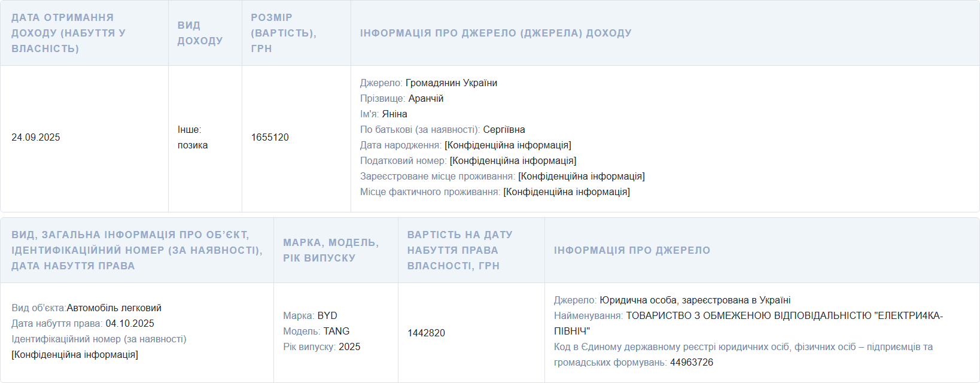Click the confidential date of birth value
The height and width of the screenshot is (383, 980).
click(507, 145)
